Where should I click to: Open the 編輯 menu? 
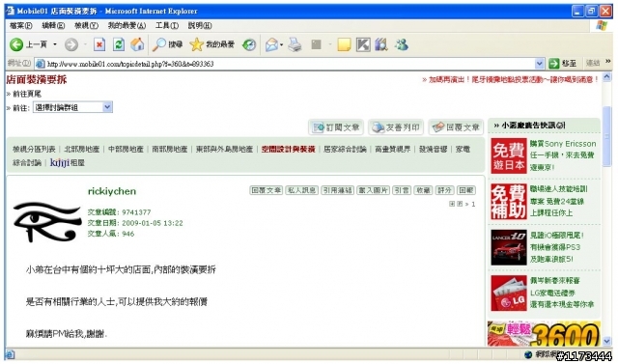click(x=53, y=26)
